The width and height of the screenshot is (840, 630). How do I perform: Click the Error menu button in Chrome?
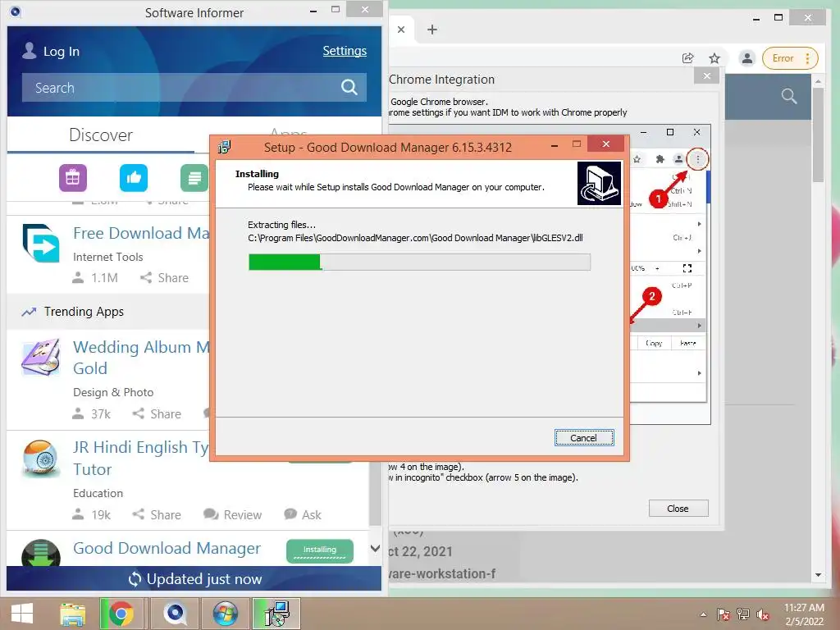pyautogui.click(x=790, y=58)
